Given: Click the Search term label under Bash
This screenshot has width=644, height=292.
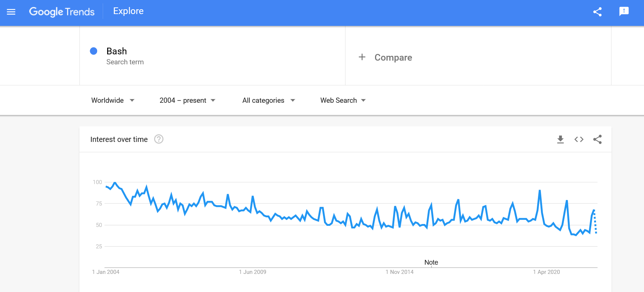Looking at the screenshot, I should pos(125,62).
